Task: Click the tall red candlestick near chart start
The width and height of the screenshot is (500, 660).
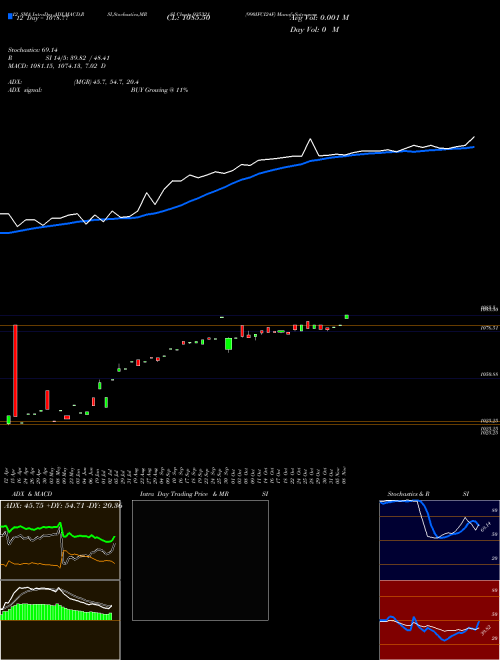Action: pyautogui.click(x=15, y=370)
